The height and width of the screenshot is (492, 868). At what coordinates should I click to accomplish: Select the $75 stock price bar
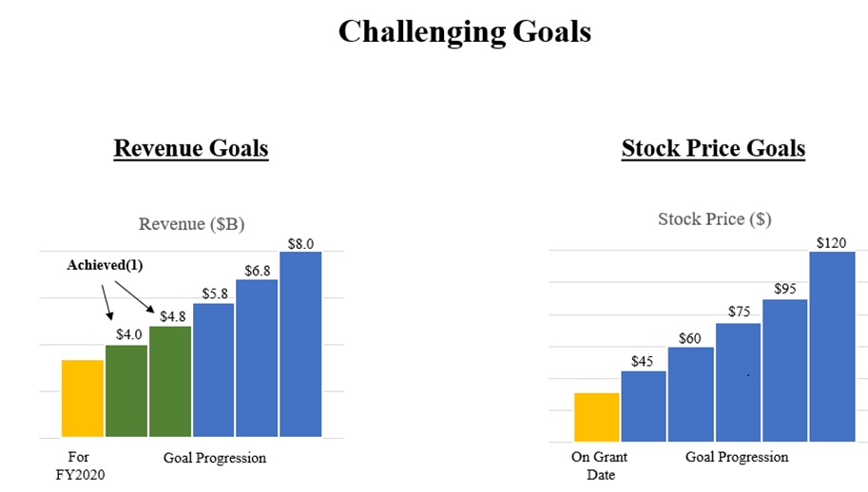point(738,383)
